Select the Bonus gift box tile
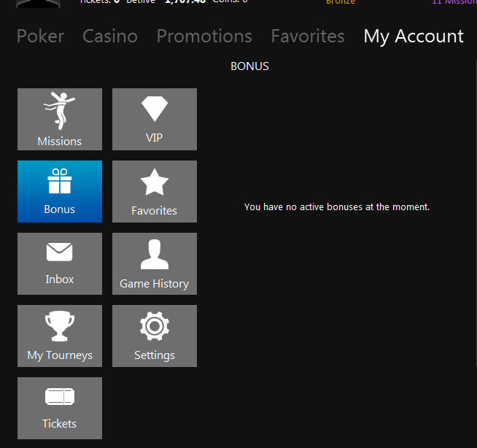The width and height of the screenshot is (477, 448). tap(60, 191)
